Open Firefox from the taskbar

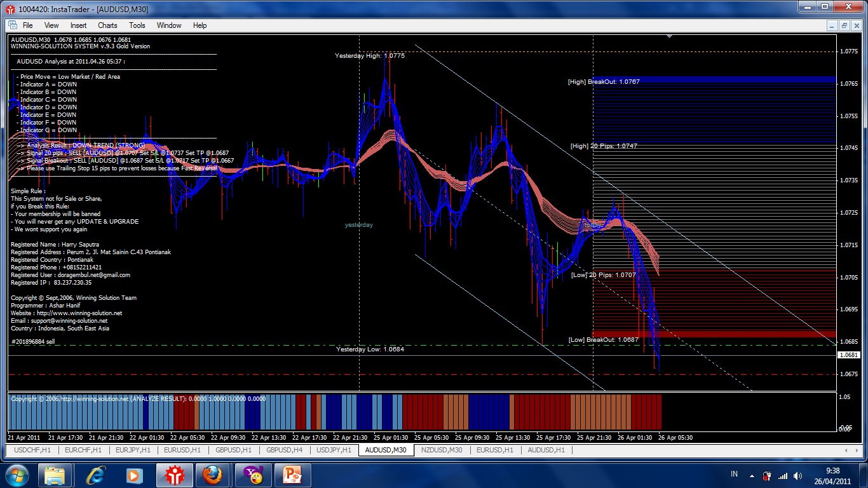(212, 475)
